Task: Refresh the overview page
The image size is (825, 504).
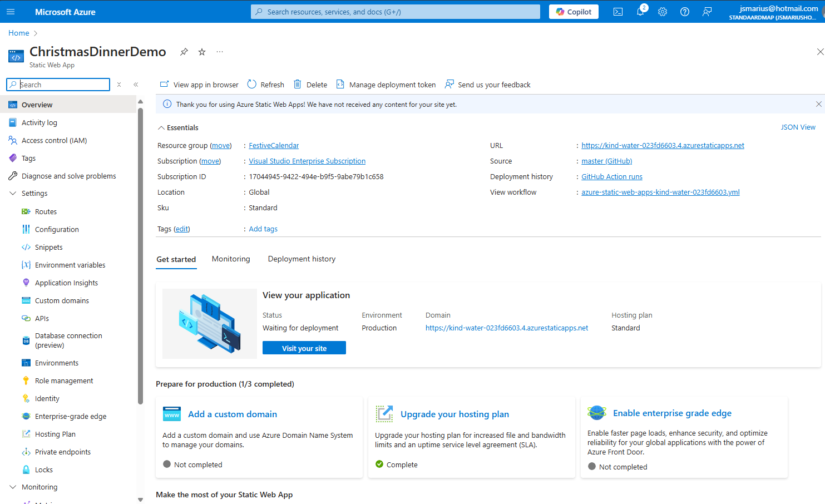Action: tap(266, 85)
